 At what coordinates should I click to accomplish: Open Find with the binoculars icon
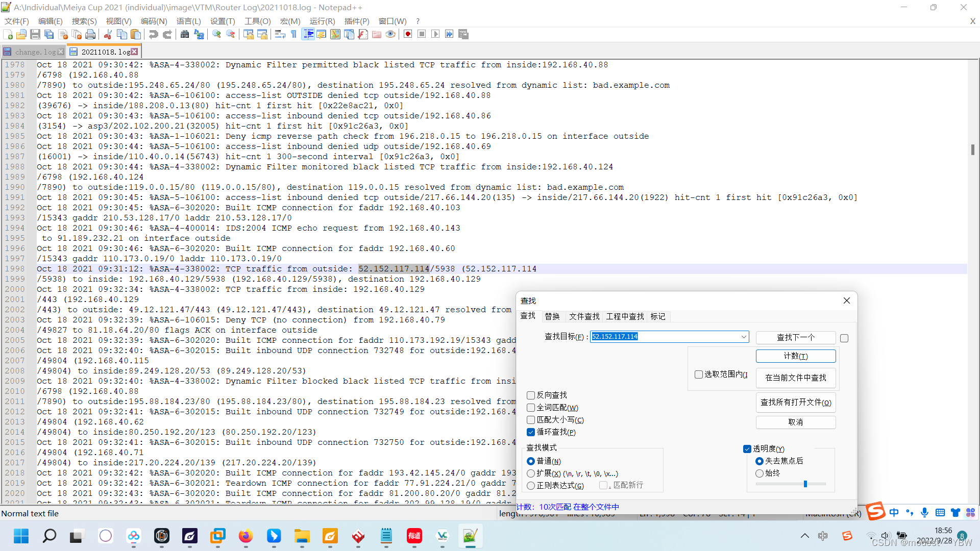pos(185,34)
